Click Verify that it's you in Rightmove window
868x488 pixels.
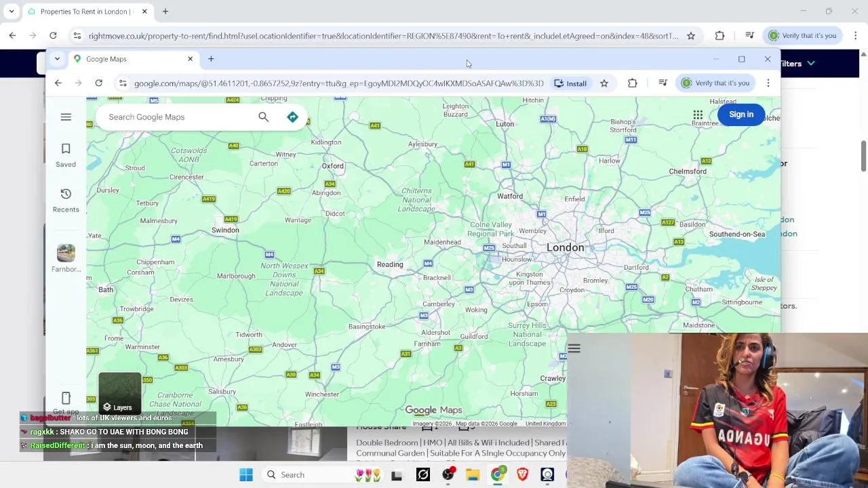tap(803, 35)
